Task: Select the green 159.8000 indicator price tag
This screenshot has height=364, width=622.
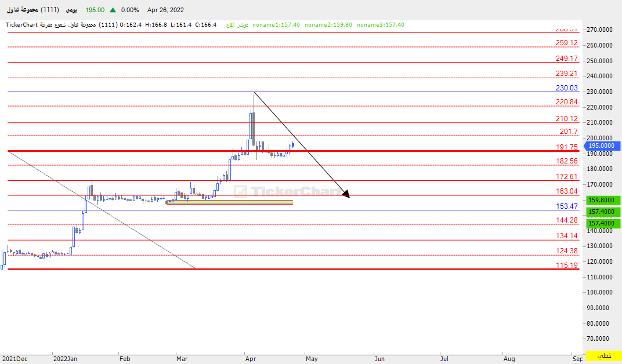Action: point(603,200)
